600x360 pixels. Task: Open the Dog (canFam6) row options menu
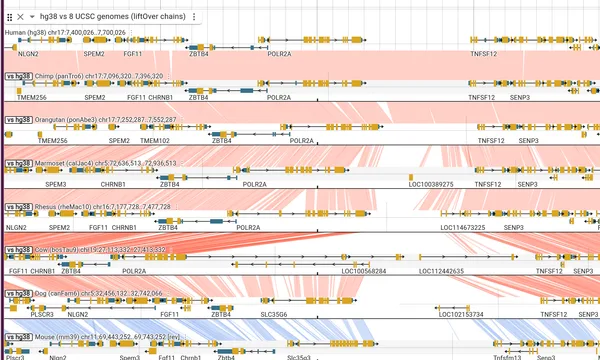click(168, 293)
